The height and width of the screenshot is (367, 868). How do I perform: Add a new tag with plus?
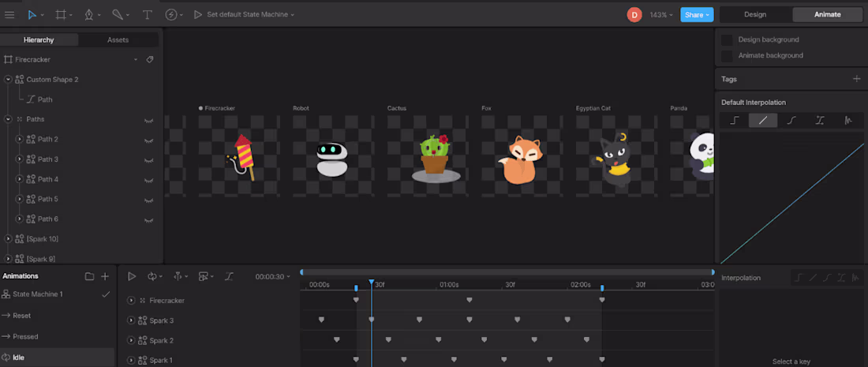coord(856,79)
